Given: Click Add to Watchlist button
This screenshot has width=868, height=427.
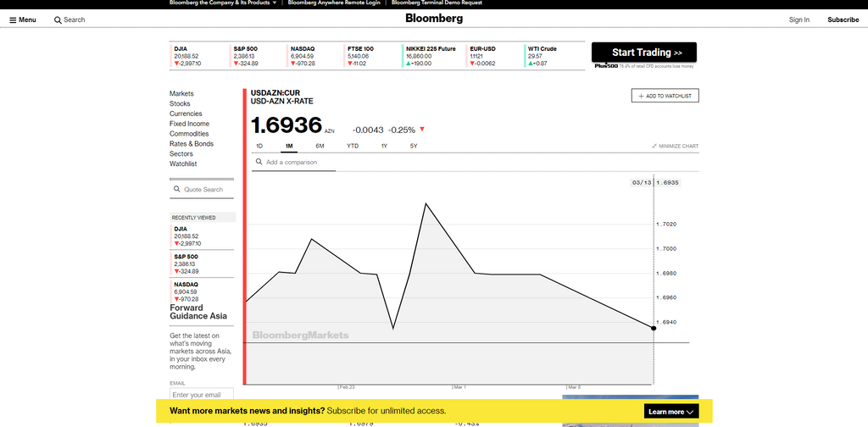Looking at the screenshot, I should tap(665, 96).
